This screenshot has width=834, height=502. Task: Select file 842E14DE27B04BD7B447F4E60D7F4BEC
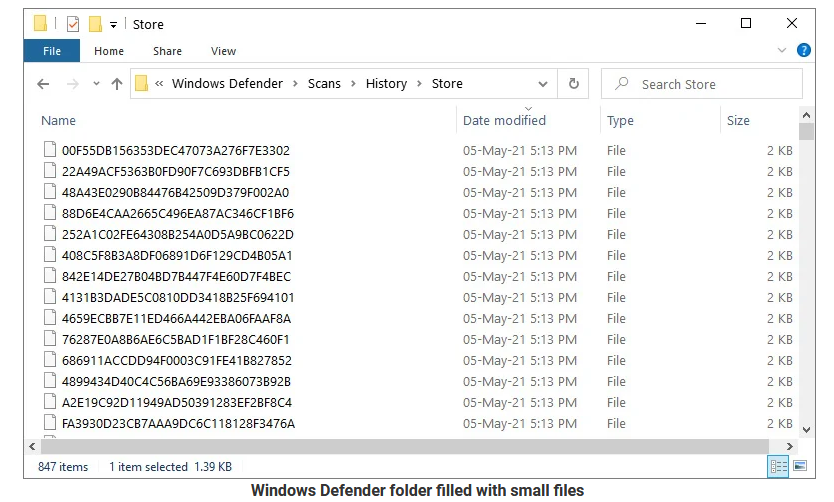coord(177,277)
